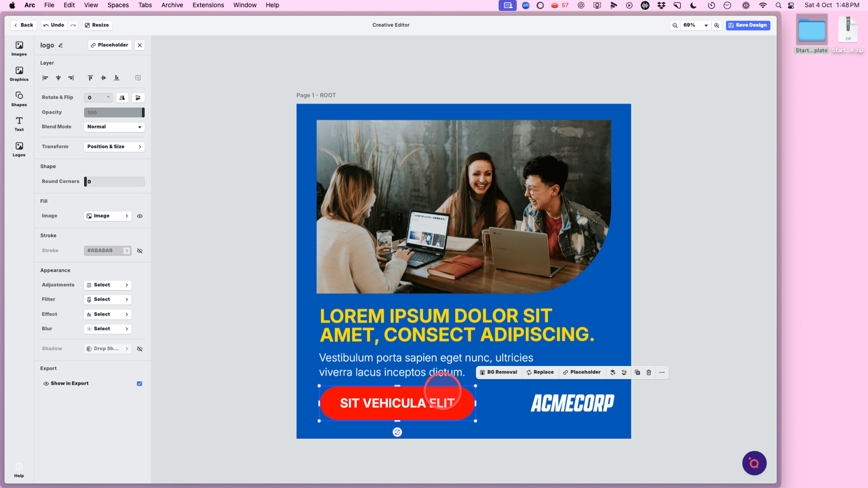Click the rotation angle input field

[x=98, y=98]
